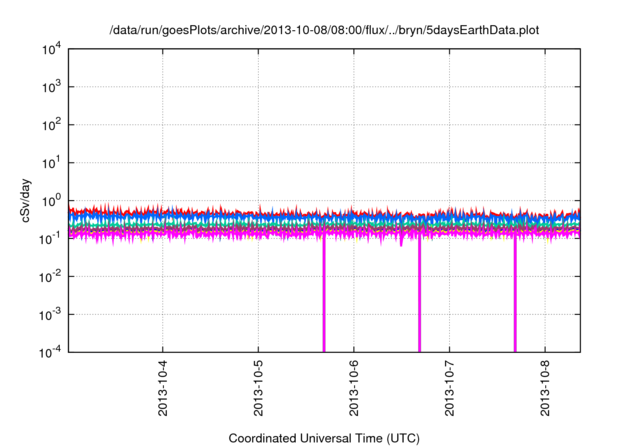This screenshot has width=640, height=448.
Task: Click the 10^4 y-axis tick label
Action: [x=51, y=50]
